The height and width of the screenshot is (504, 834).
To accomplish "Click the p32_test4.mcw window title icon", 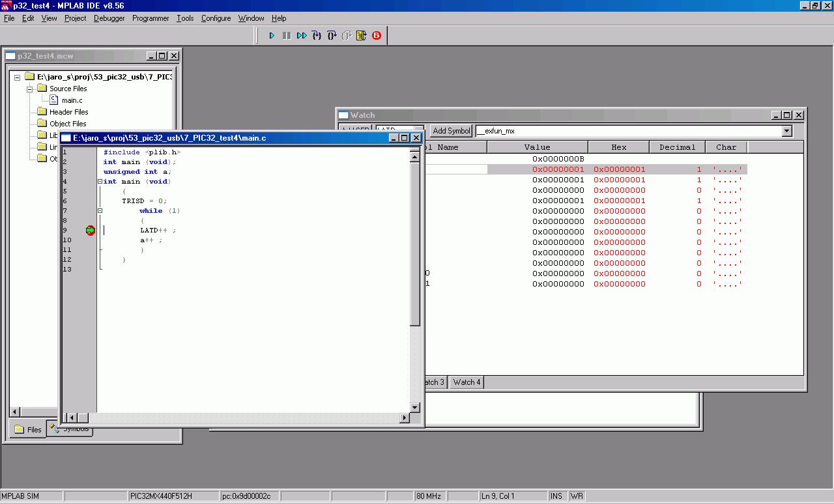I will click(x=10, y=56).
